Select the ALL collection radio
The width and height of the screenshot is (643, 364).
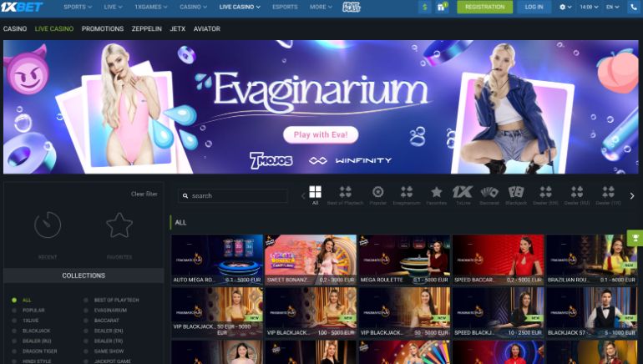14,300
